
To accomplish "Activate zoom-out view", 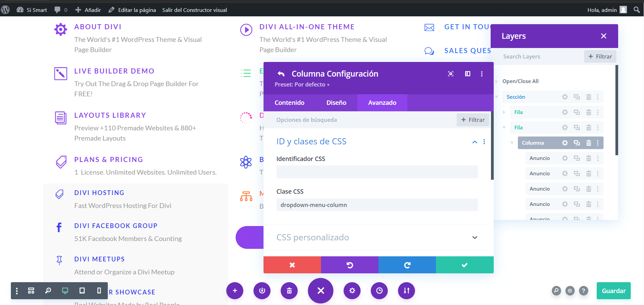I will tap(48, 291).
